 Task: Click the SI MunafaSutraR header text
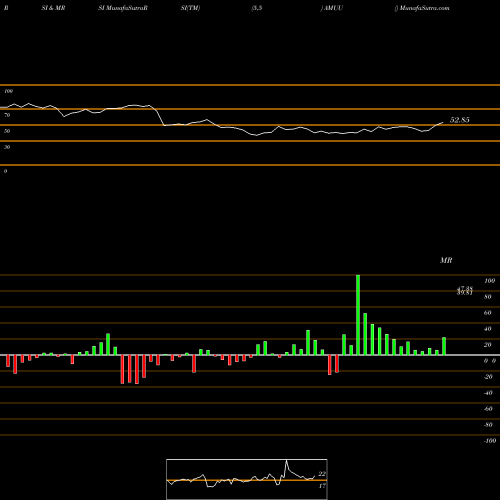pos(123,8)
